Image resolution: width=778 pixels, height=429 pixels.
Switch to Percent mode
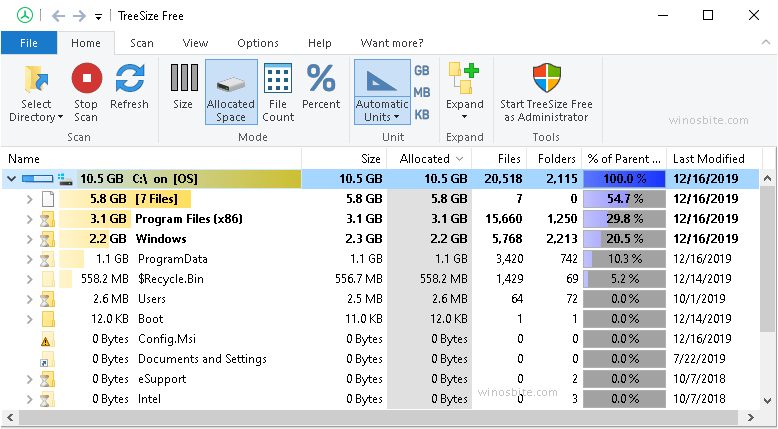[321, 87]
